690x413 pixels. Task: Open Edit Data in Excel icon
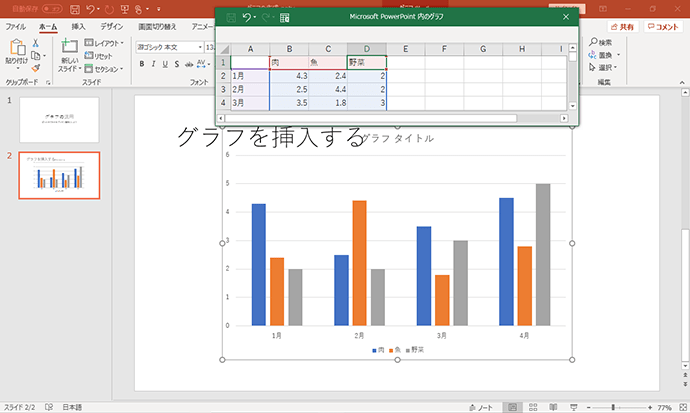(285, 18)
